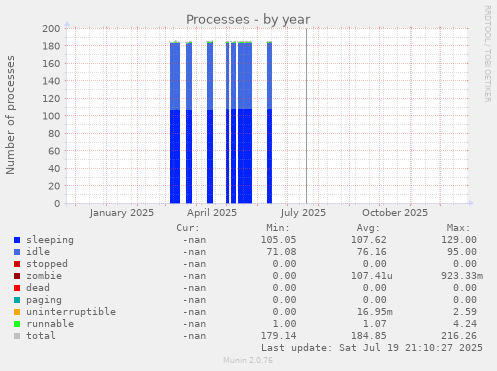Viewport: 497px width, 371px height.
Task: Click the 200 y-axis tick label
Action: point(51,28)
